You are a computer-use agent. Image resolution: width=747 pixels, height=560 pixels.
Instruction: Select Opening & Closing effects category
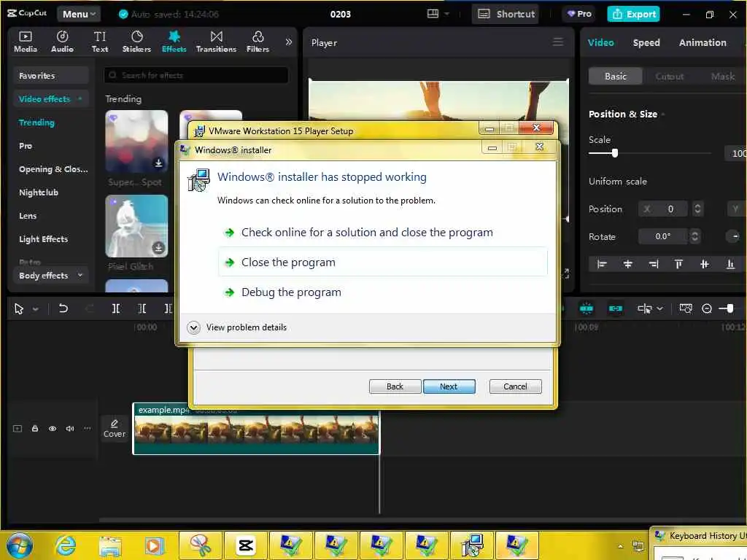click(53, 169)
